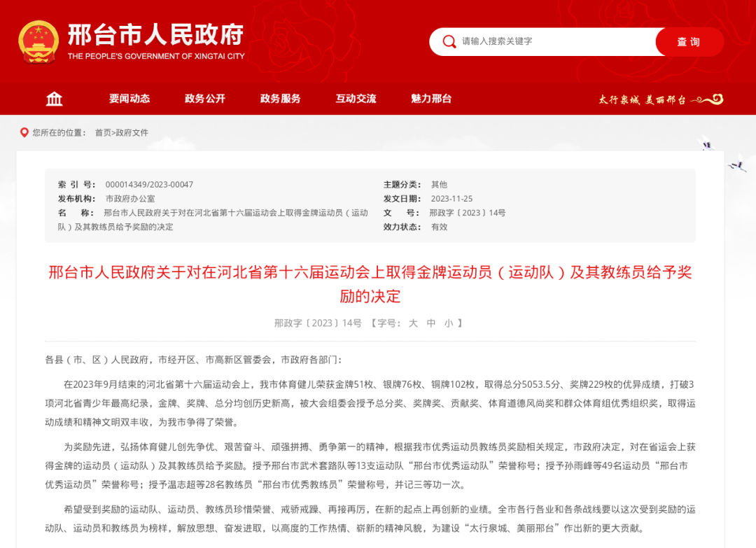This screenshot has height=548, width=756.
Task: Click the home building icon in navigation
Action: click(54, 99)
